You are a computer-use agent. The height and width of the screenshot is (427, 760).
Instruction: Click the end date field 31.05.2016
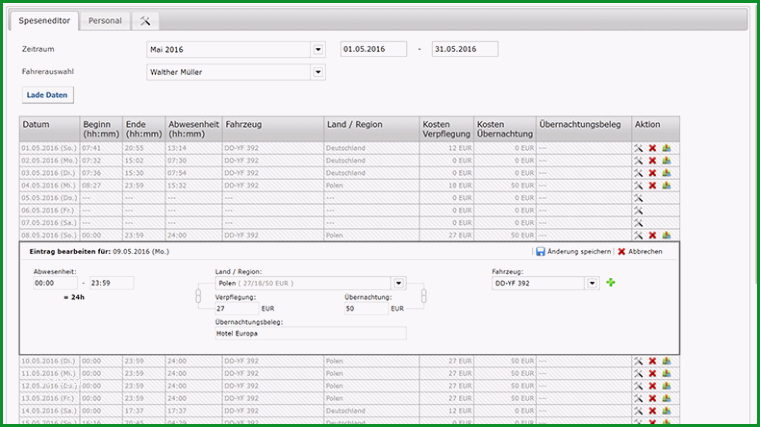464,49
